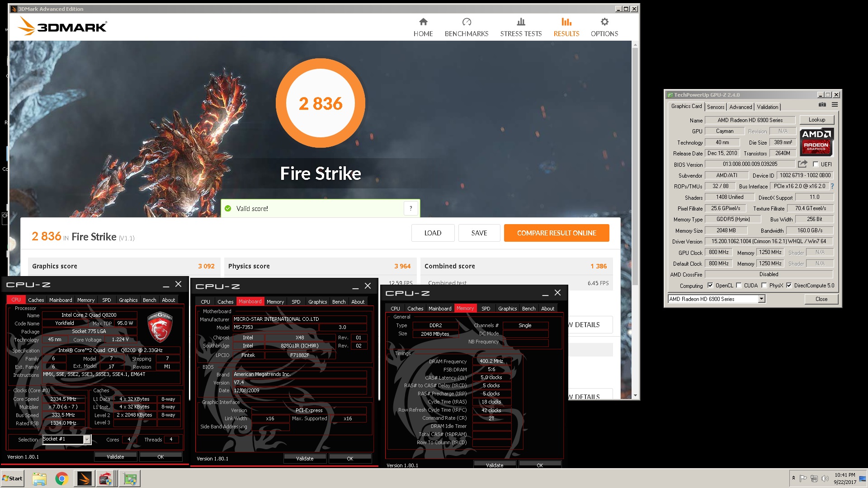Screen dimensions: 868x488
Task: Click the Close button in GPU-Z
Action: coord(821,299)
